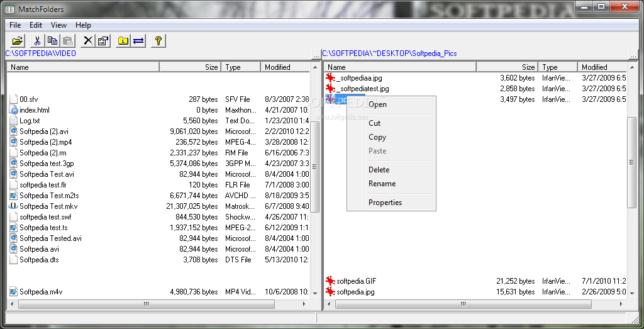Open the View menu

point(58,25)
